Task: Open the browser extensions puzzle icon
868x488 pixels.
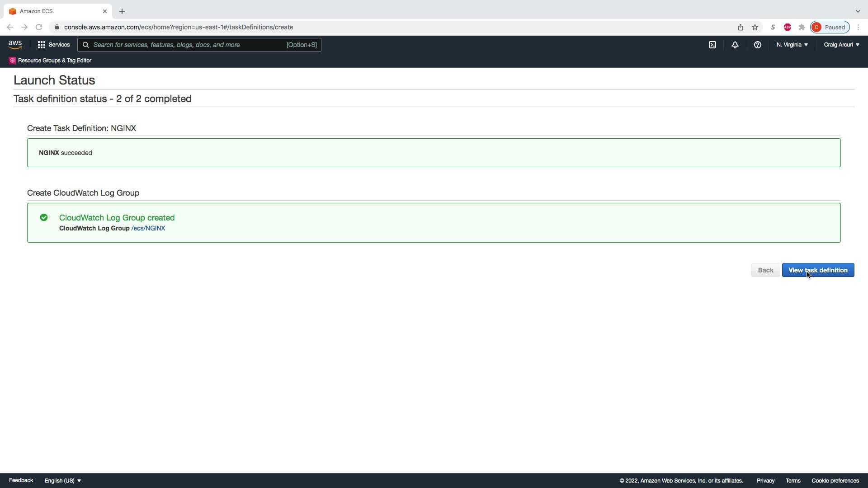Action: [x=802, y=27]
